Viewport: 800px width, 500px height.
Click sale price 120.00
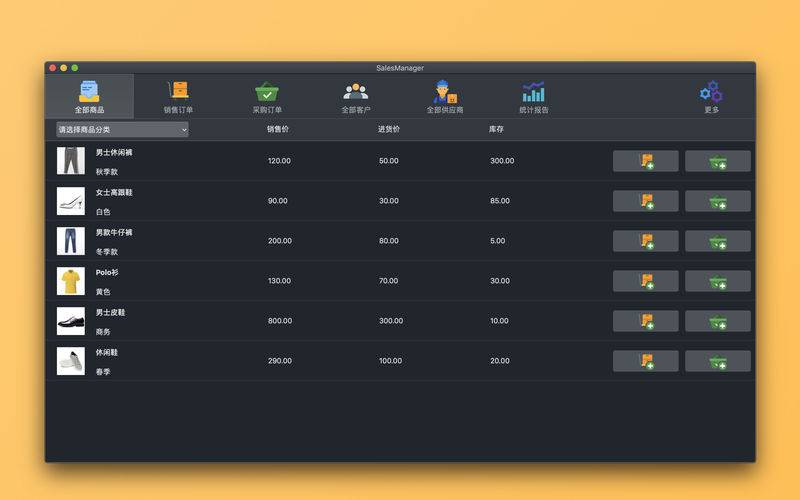[280, 161]
